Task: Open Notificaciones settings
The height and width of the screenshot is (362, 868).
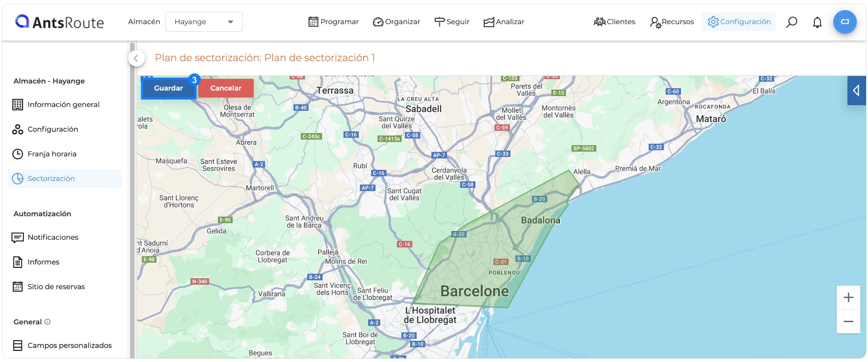Action: [x=64, y=237]
